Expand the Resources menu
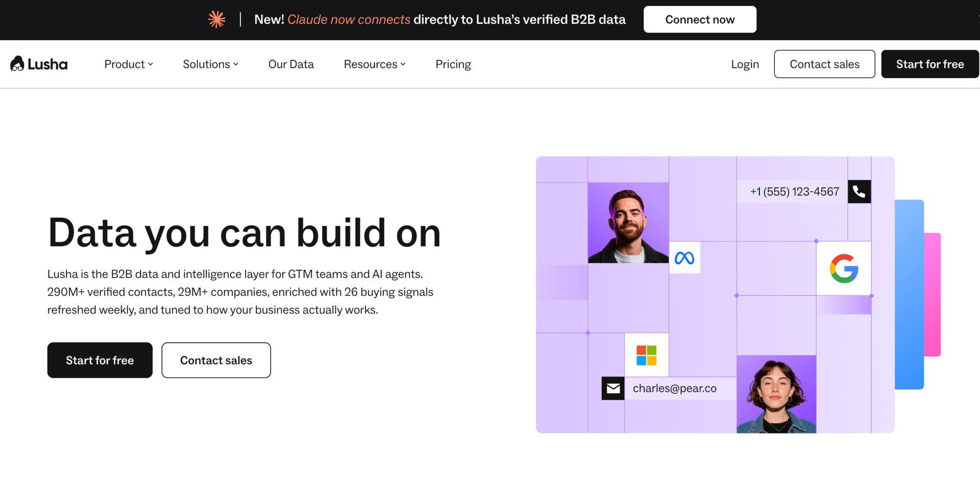 [x=375, y=64]
